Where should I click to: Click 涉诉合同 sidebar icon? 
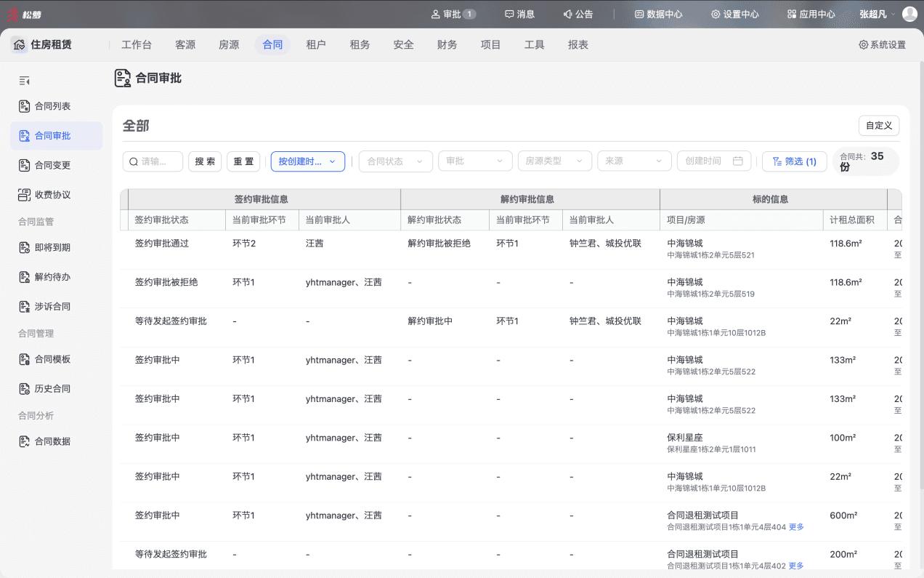pyautogui.click(x=24, y=307)
